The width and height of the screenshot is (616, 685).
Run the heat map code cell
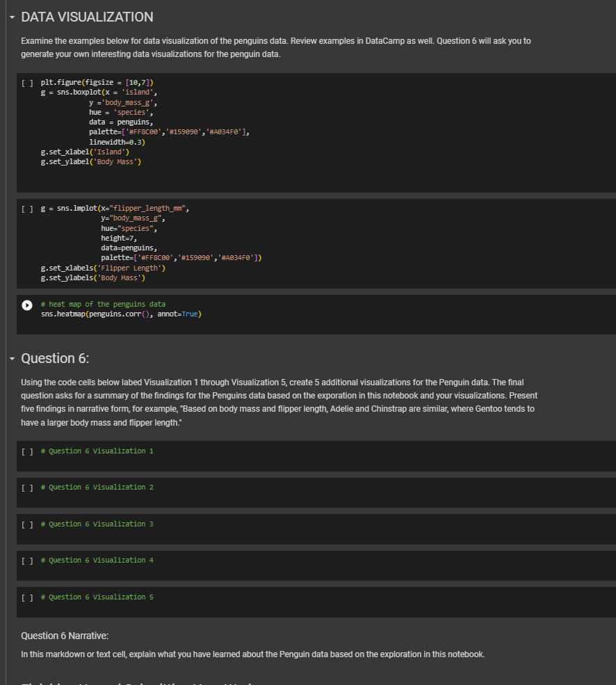[27, 305]
